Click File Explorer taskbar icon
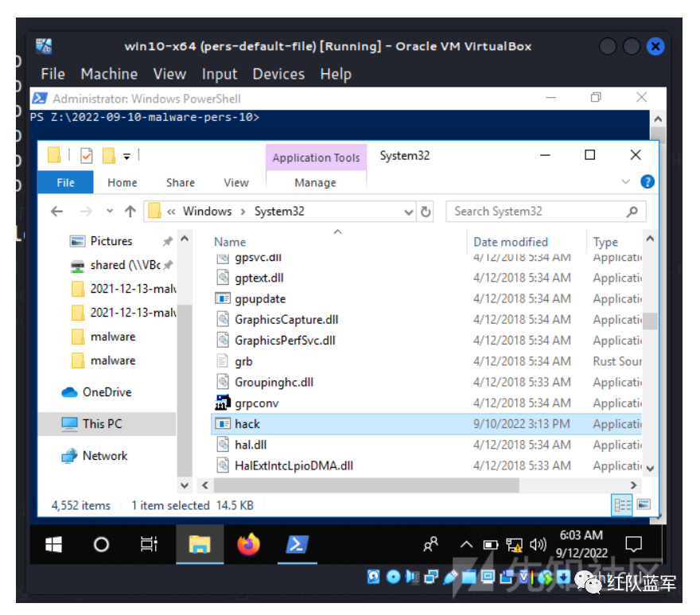This screenshot has width=700, height=615. click(200, 544)
